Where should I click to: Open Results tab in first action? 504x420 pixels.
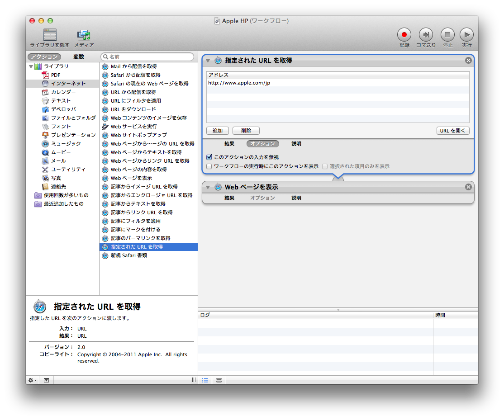point(229,144)
